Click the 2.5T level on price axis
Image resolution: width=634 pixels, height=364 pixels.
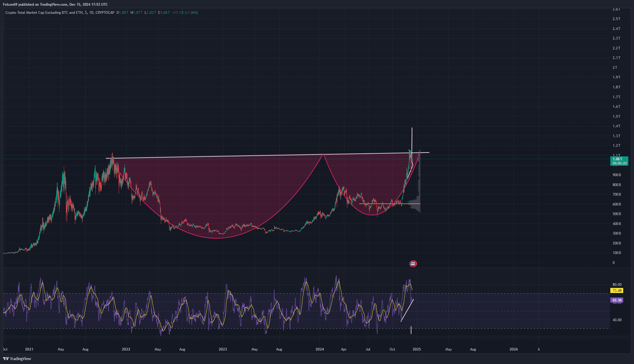pyautogui.click(x=616, y=19)
